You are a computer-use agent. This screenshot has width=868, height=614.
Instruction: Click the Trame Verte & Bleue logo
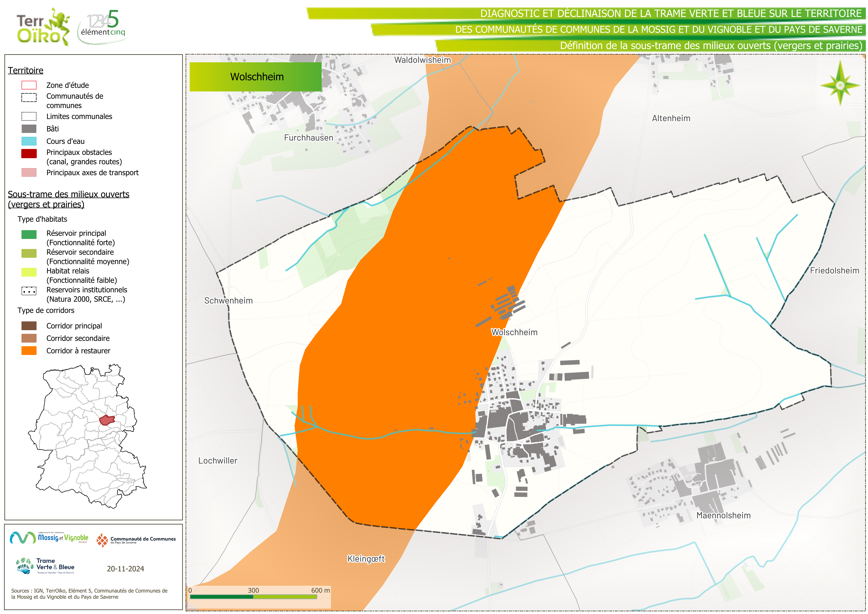pyautogui.click(x=45, y=566)
